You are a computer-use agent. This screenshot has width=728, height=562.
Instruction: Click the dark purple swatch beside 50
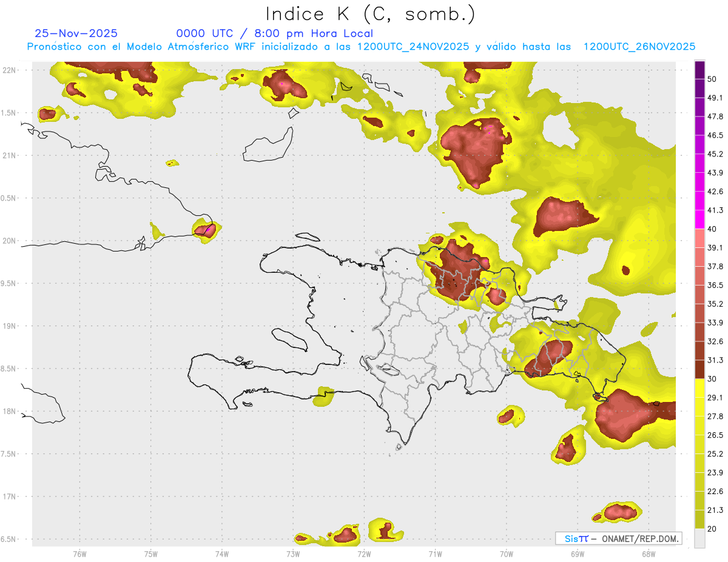pyautogui.click(x=699, y=70)
